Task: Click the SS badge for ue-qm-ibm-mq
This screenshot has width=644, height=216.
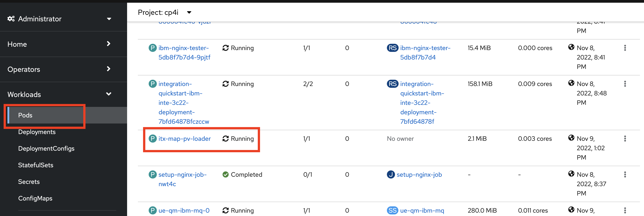Action: pyautogui.click(x=393, y=211)
